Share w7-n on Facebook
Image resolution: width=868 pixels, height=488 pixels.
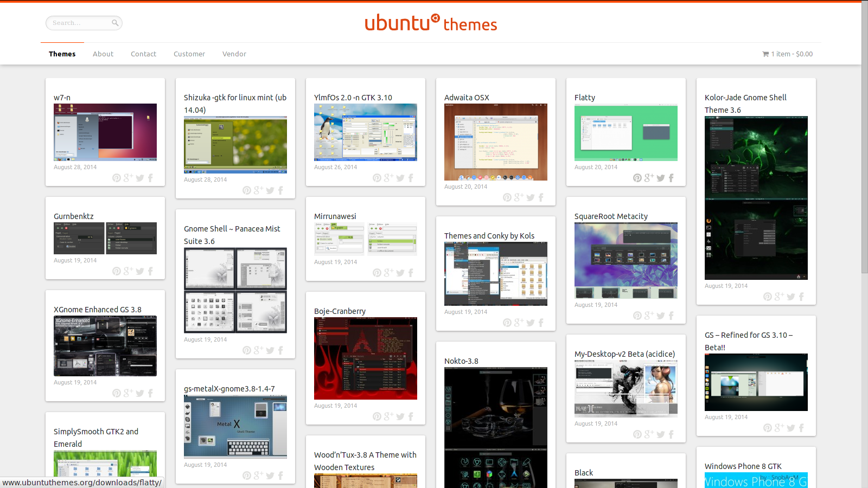pos(150,178)
